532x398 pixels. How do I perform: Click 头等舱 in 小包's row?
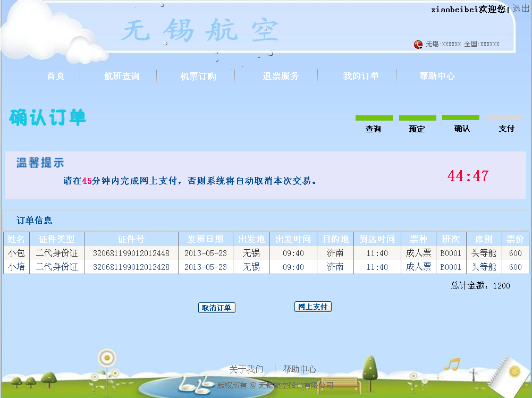coord(484,253)
